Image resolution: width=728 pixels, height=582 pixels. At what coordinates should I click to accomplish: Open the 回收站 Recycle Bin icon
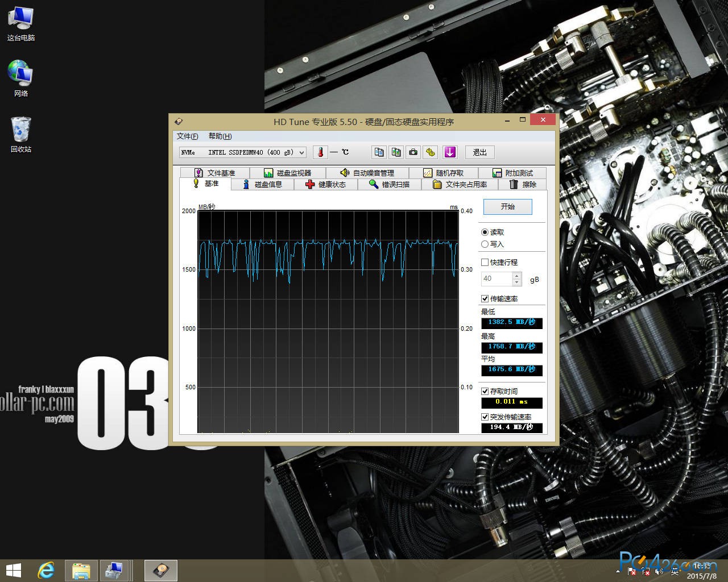pyautogui.click(x=21, y=135)
